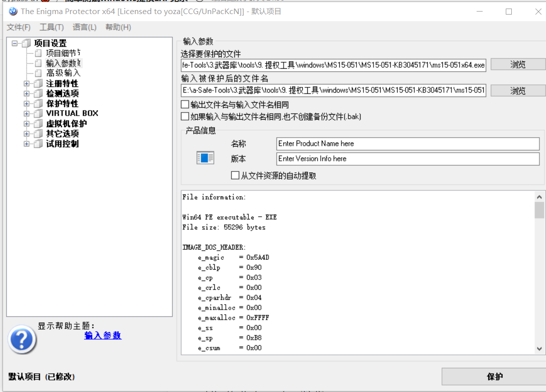Image resolution: width=546 pixels, height=392 pixels.
Task: Select 项目细节 in the tree
Action: [63, 53]
